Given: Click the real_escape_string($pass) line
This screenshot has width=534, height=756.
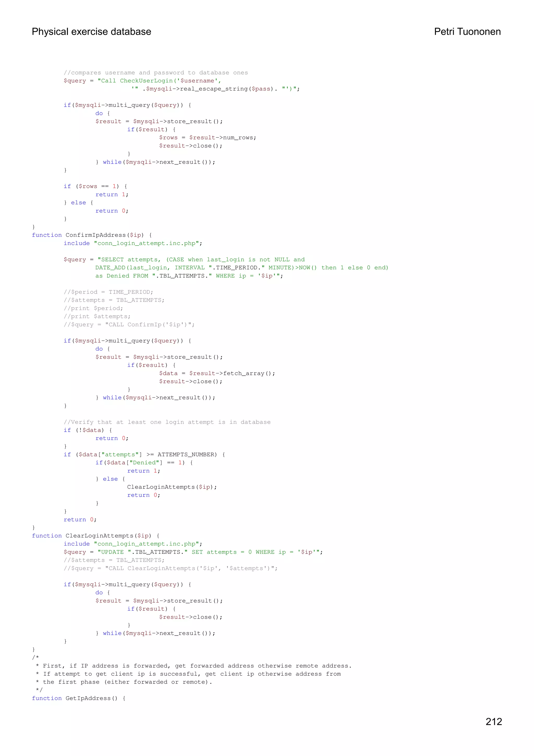Looking at the screenshot, I should click(215, 89).
